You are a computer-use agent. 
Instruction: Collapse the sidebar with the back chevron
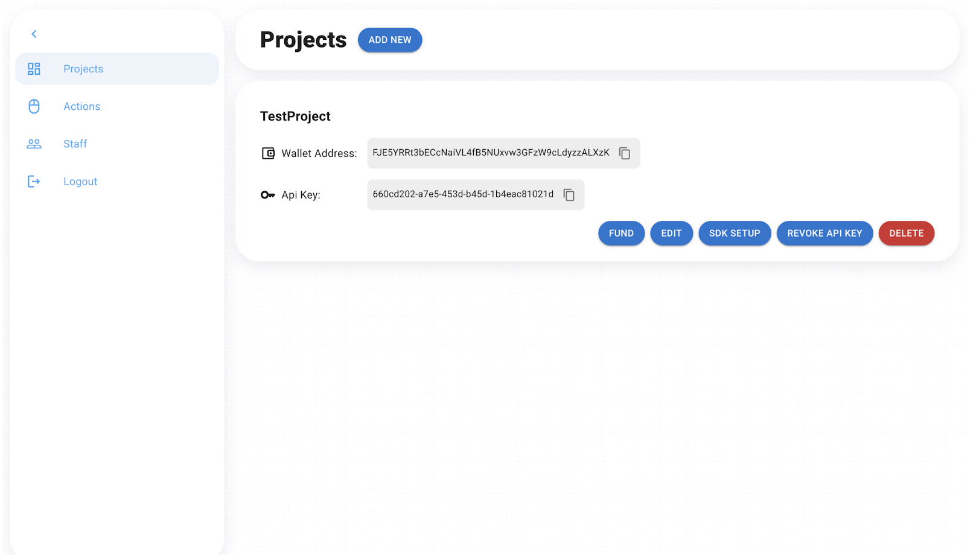click(34, 34)
